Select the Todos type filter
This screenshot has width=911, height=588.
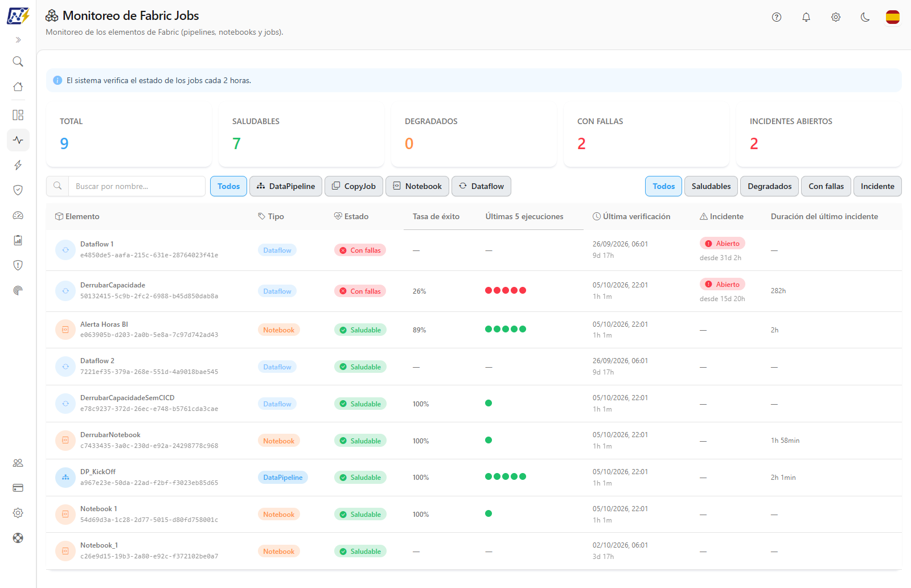(228, 186)
